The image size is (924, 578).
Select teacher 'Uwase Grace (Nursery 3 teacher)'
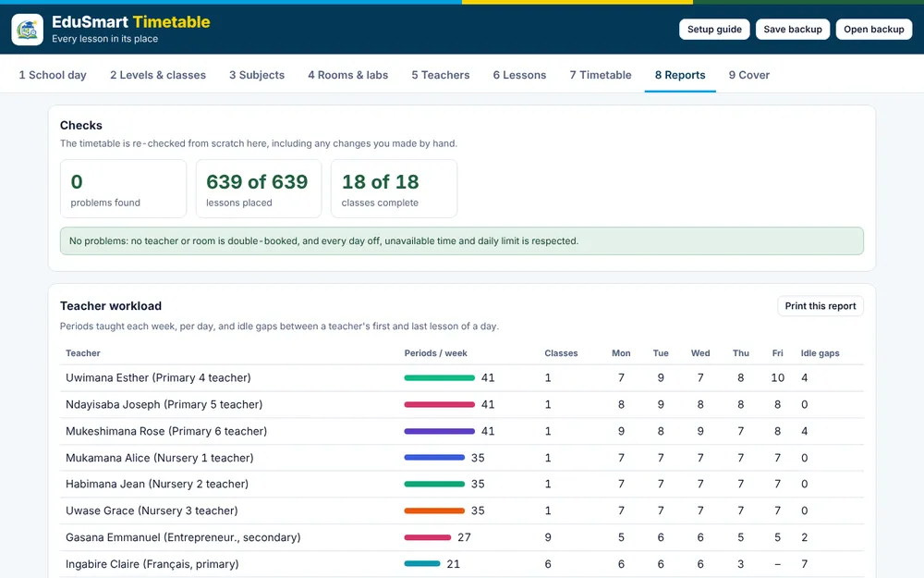152,510
